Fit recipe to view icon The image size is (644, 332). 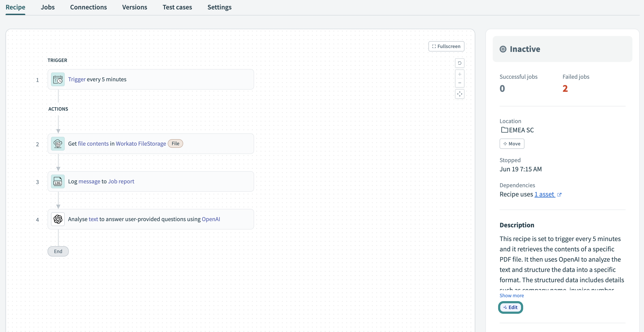pos(460,94)
